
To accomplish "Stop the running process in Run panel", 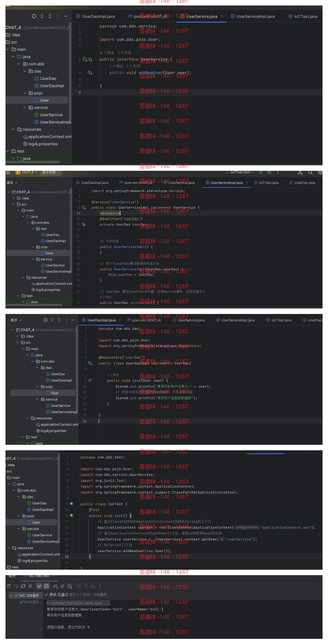I will (30, 586).
